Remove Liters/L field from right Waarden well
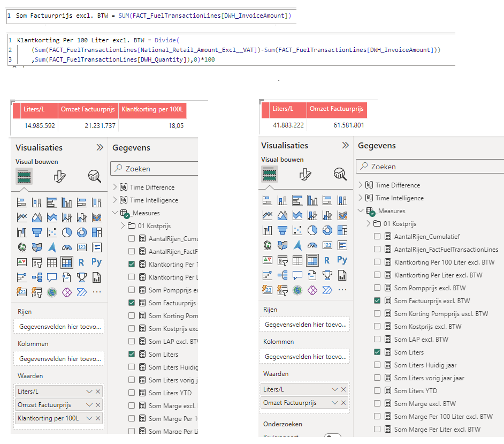 point(343,389)
